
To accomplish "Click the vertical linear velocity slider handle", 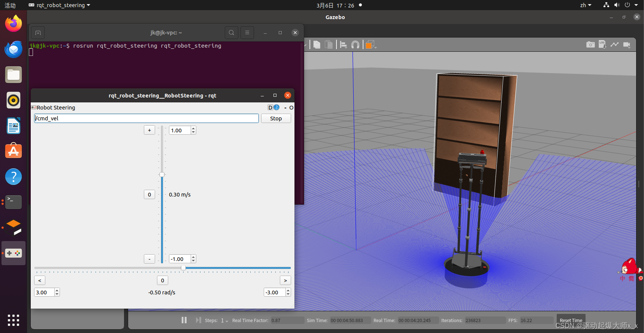I will click(x=162, y=174).
